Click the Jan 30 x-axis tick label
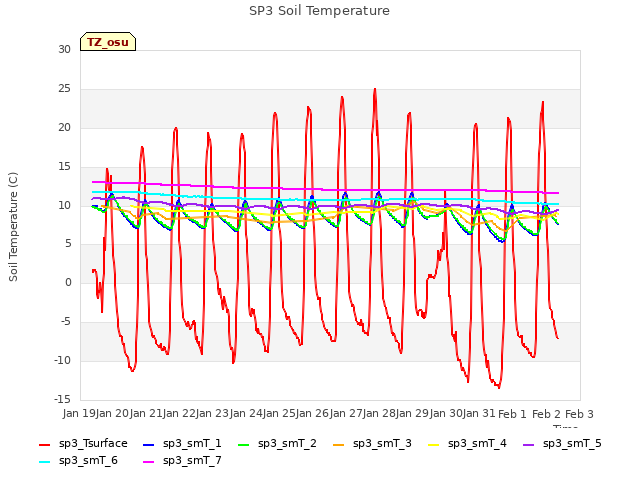Image resolution: width=640 pixels, height=480 pixels. click(447, 413)
